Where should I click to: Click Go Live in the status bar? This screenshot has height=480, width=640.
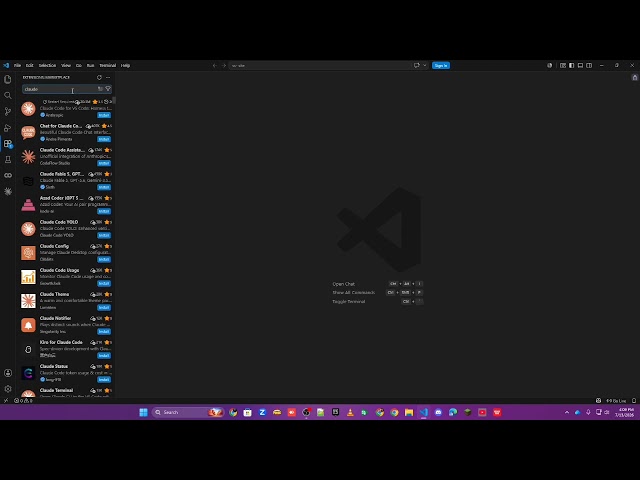click(616, 401)
